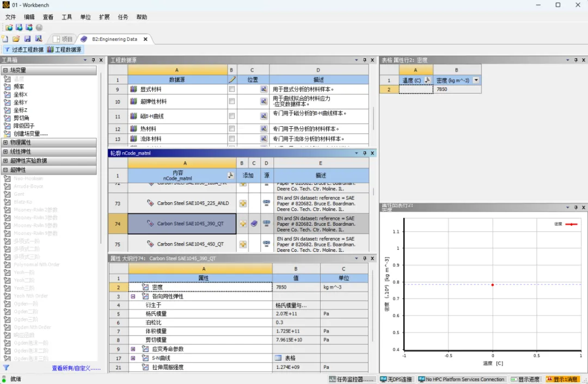Viewport: 588px width, 384px height.
Task: Tick the edit checkbox for 显式材料
Action: point(232,89)
